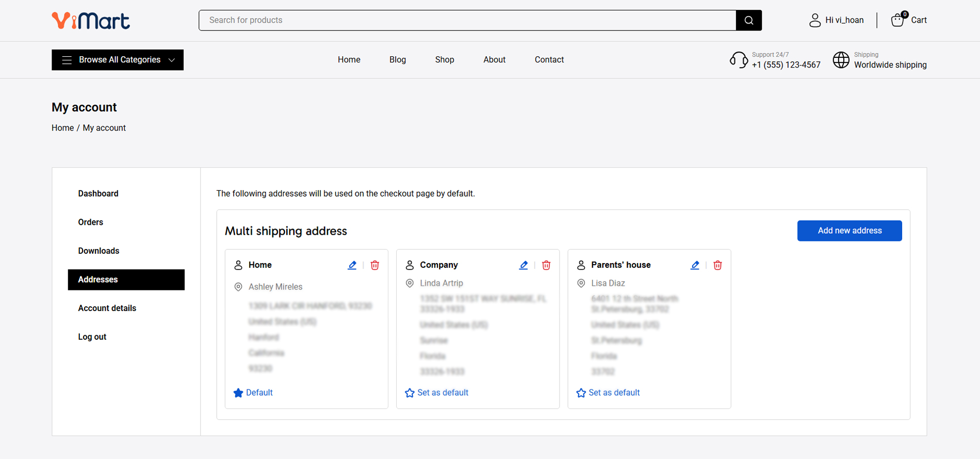This screenshot has height=459, width=980.
Task: Focus the Search for products field
Action: (467, 20)
